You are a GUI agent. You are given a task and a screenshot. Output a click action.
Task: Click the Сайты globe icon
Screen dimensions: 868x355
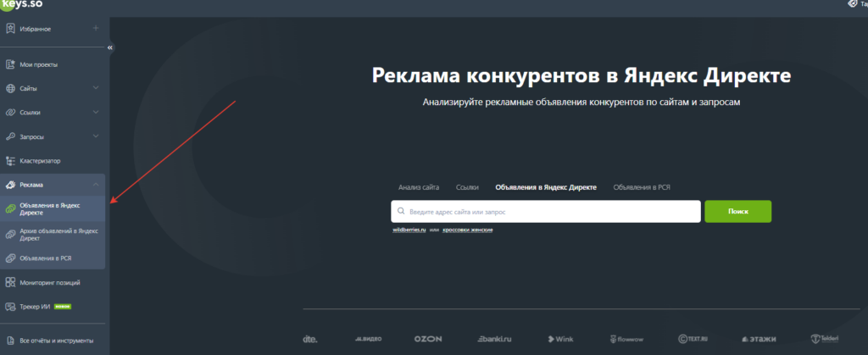click(10, 88)
